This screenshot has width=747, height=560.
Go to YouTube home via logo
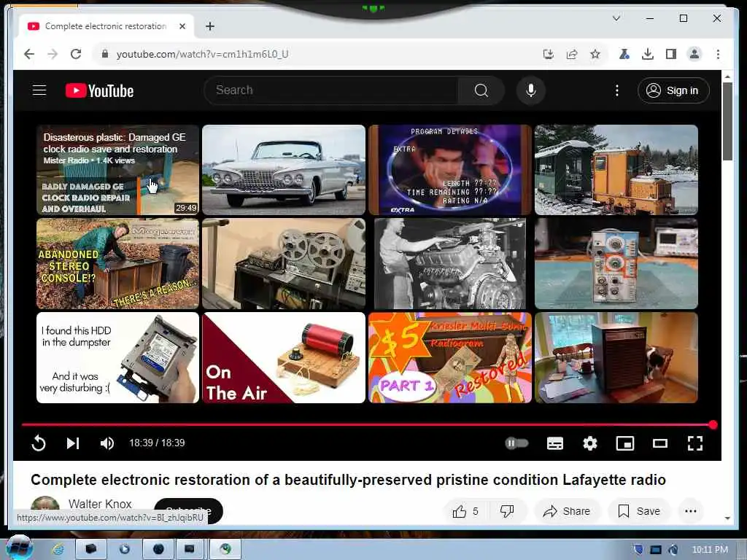coord(99,90)
